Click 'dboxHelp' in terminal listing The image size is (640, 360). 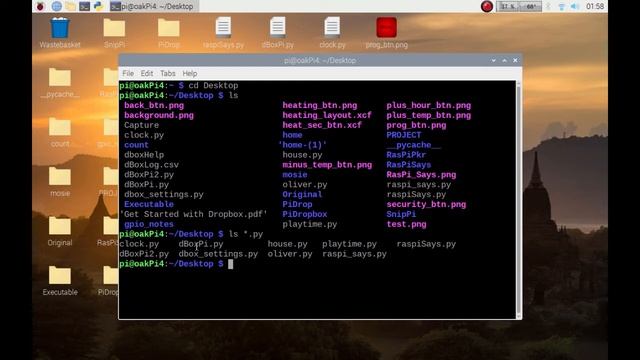point(144,155)
